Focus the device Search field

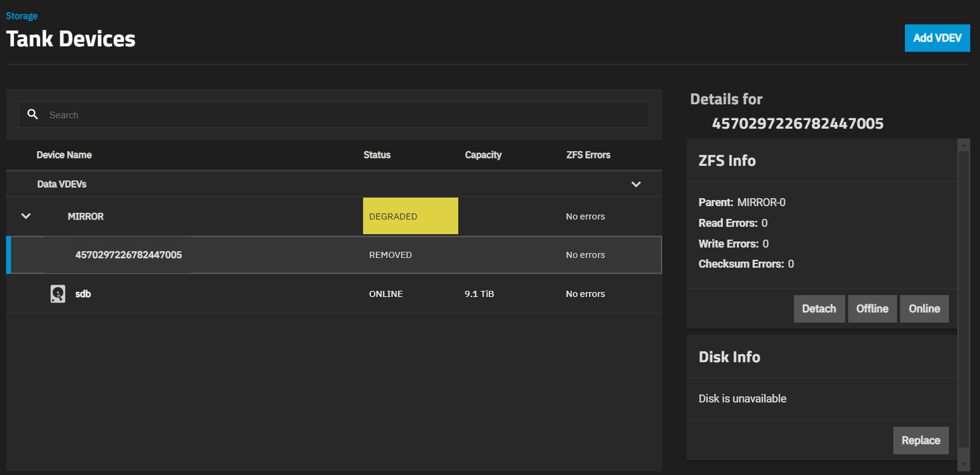tap(342, 115)
